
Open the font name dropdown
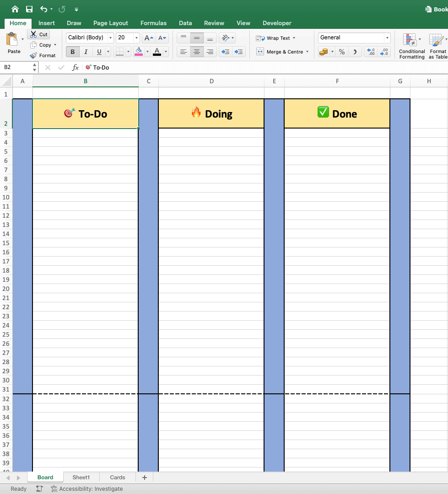coord(110,38)
